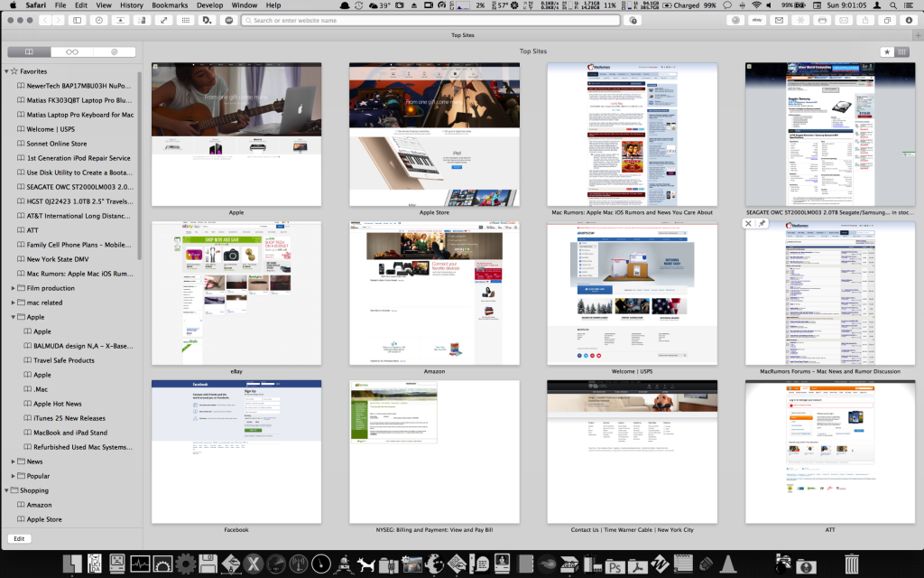Go forward with the right arrow button

(x=59, y=20)
